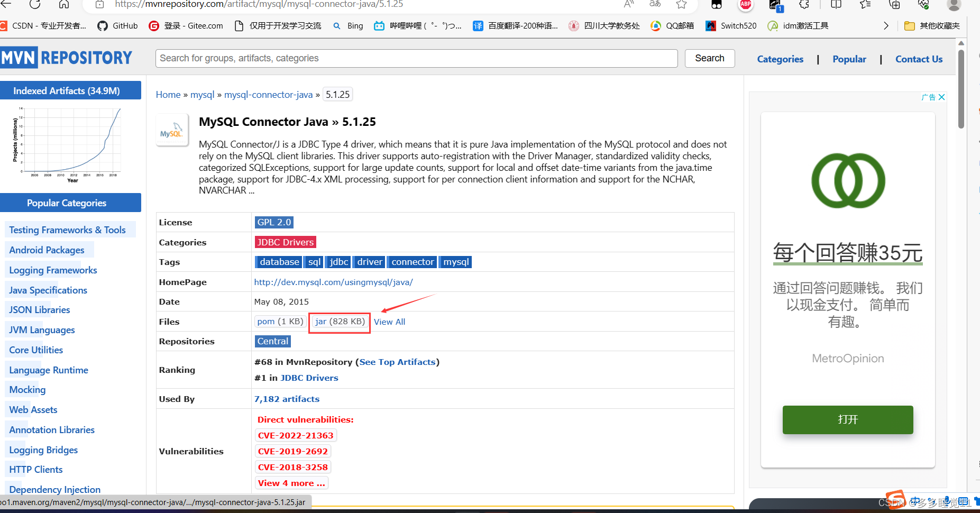Download the pom (1 KB) file
This screenshot has height=513, width=980.
pyautogui.click(x=280, y=322)
